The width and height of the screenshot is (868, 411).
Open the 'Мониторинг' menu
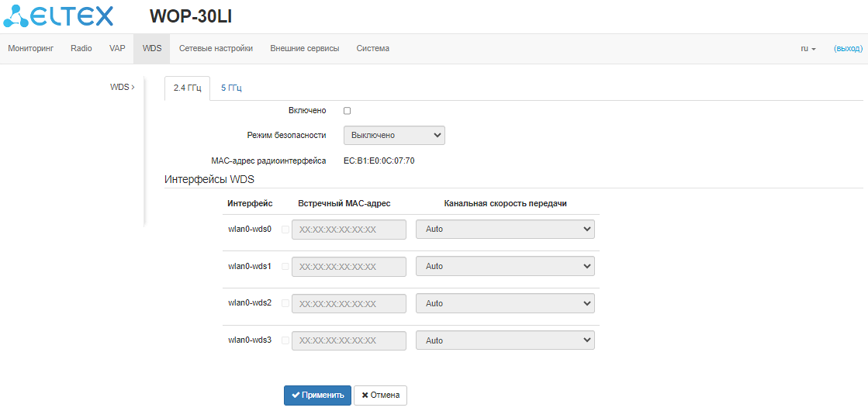(x=31, y=48)
